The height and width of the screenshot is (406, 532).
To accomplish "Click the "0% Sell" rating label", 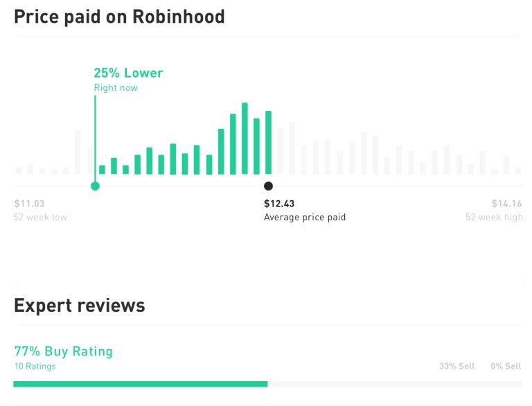I will pos(505,366).
